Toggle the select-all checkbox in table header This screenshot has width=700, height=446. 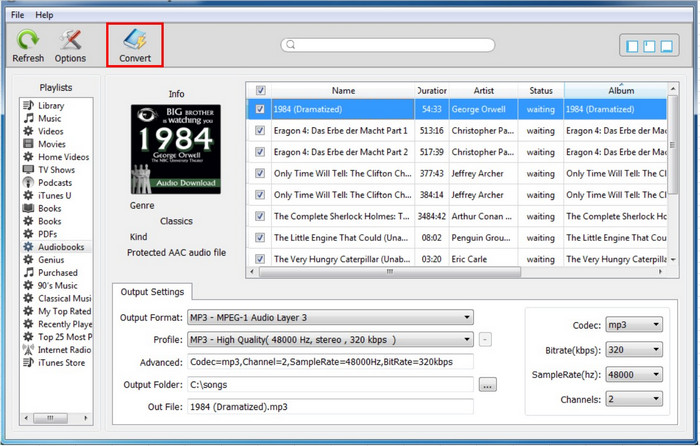(261, 91)
